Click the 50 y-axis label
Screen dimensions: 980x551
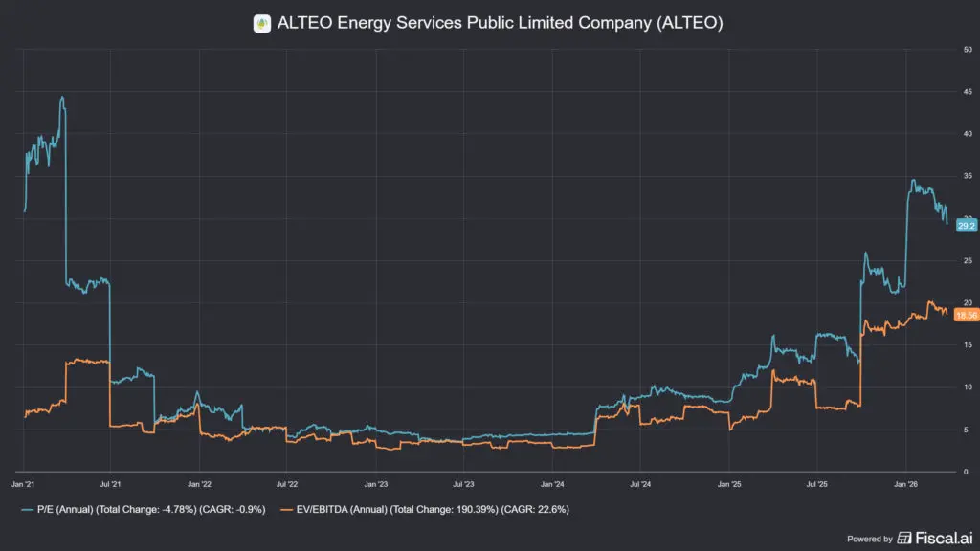[968, 50]
